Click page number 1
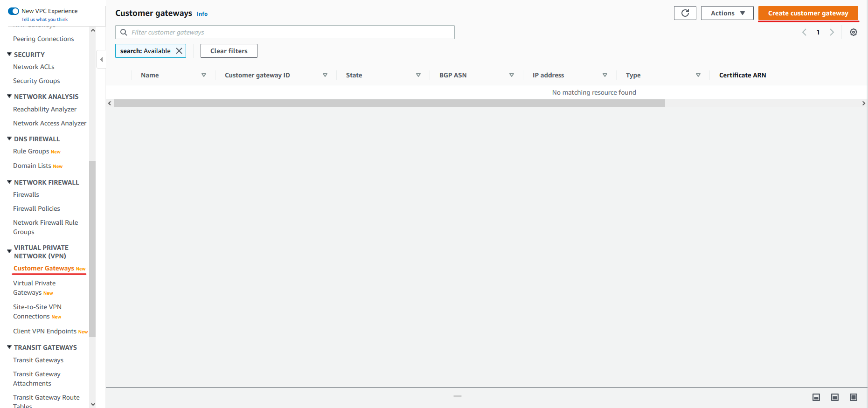The width and height of the screenshot is (868, 408). [x=818, y=32]
